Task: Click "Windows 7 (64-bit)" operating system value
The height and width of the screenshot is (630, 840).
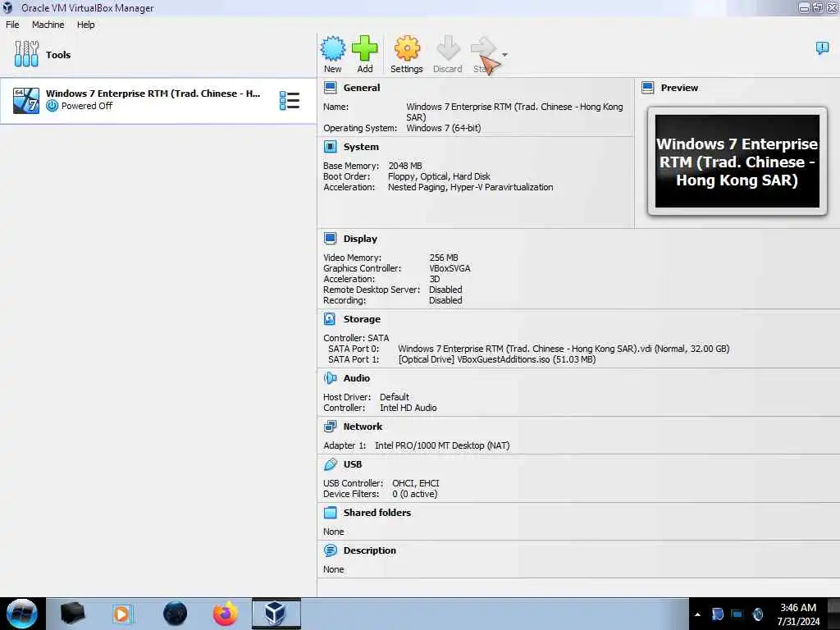Action: coord(444,128)
